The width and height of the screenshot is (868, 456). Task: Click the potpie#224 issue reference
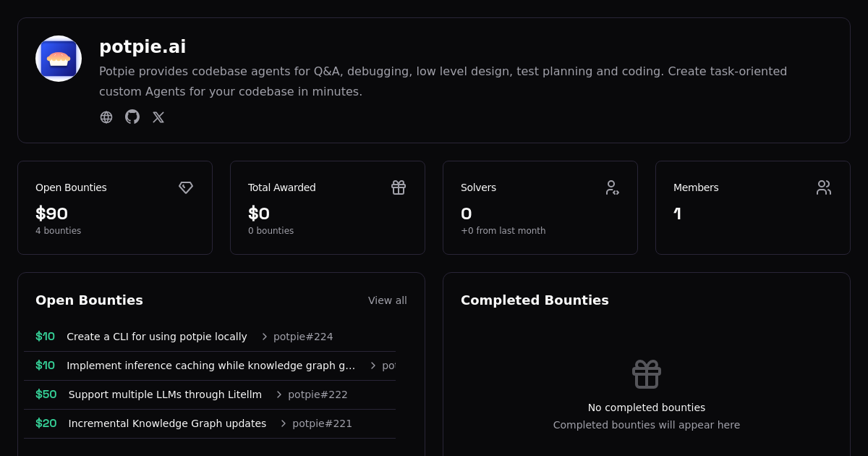tap(303, 337)
